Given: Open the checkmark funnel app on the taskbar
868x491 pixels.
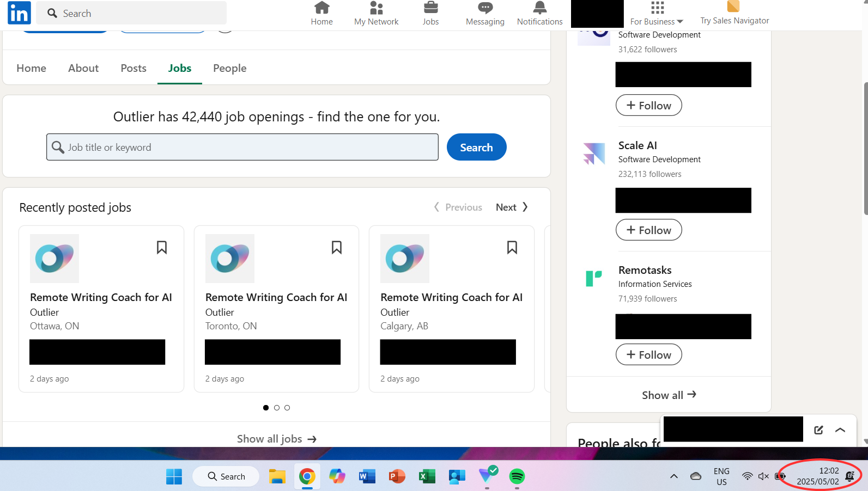Looking at the screenshot, I should click(488, 475).
